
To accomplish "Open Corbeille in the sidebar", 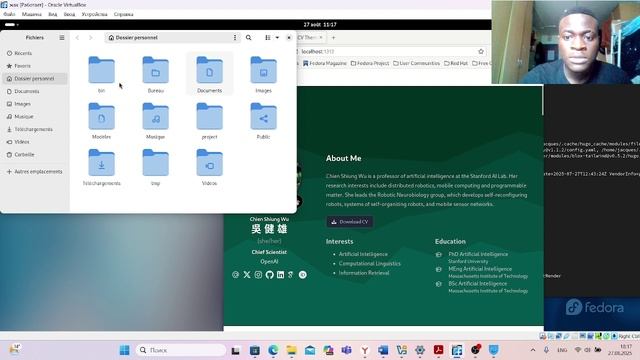I will pos(35,154).
